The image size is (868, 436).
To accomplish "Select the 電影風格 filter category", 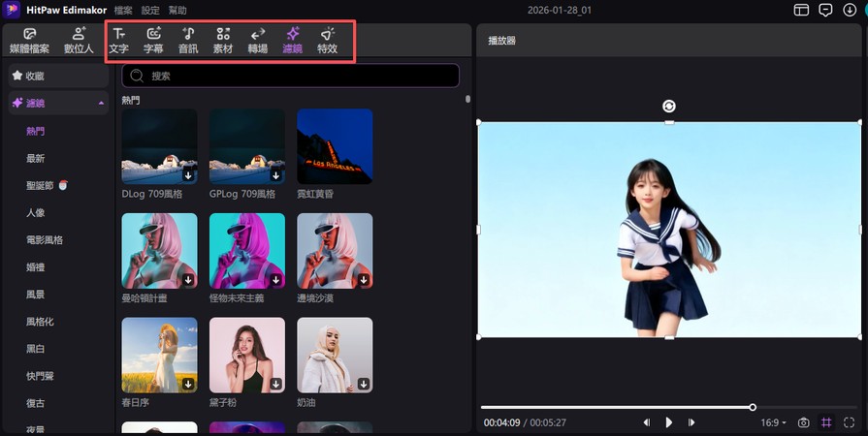I will [x=45, y=240].
